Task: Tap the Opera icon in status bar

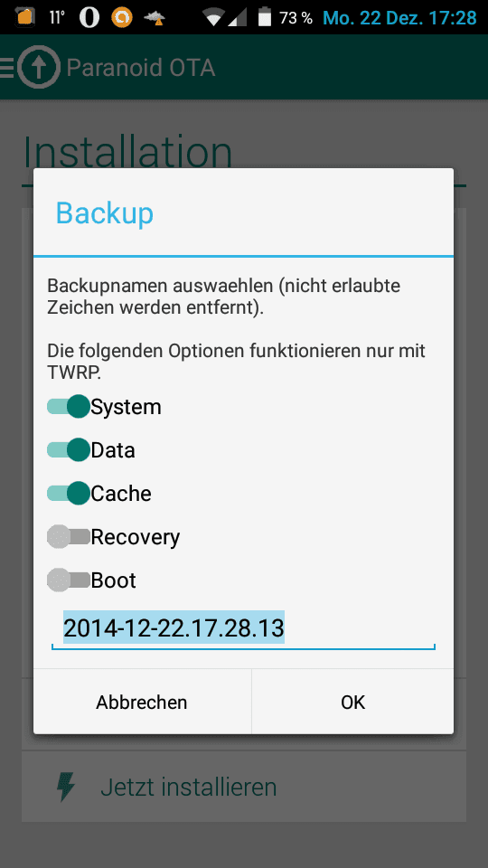Action: pyautogui.click(x=89, y=17)
